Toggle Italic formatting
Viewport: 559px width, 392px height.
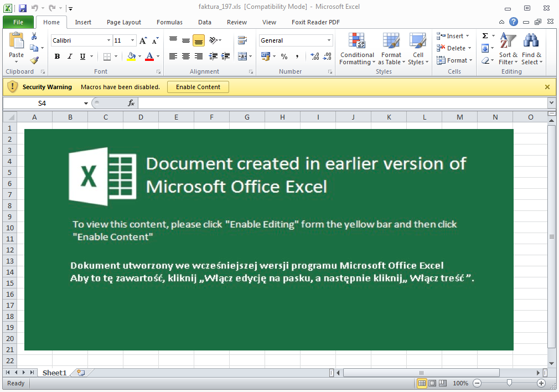pos(70,56)
